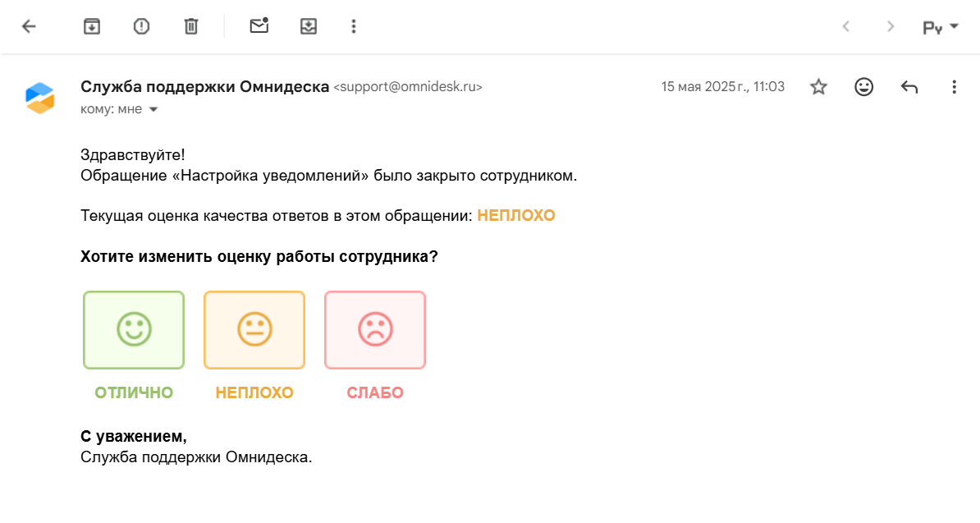Image resolution: width=980 pixels, height=523 pixels.
Task: Reply to the Omnidesk support email
Action: [909, 87]
